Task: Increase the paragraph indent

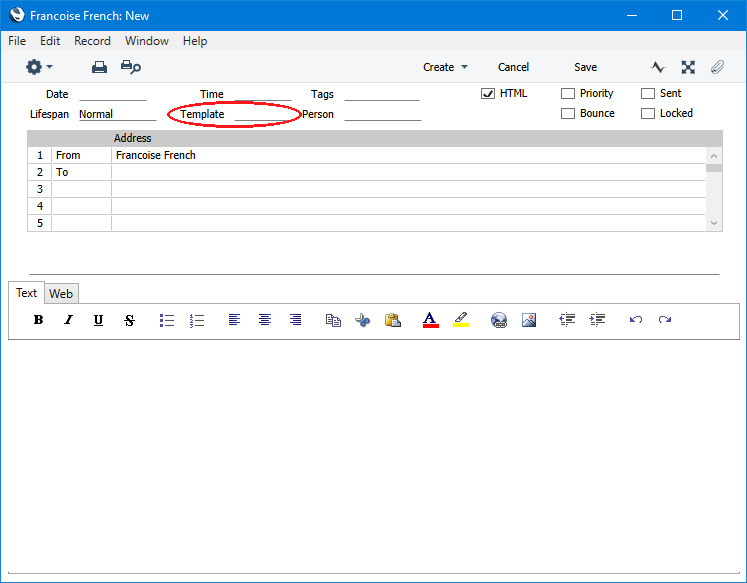Action: pyautogui.click(x=597, y=320)
